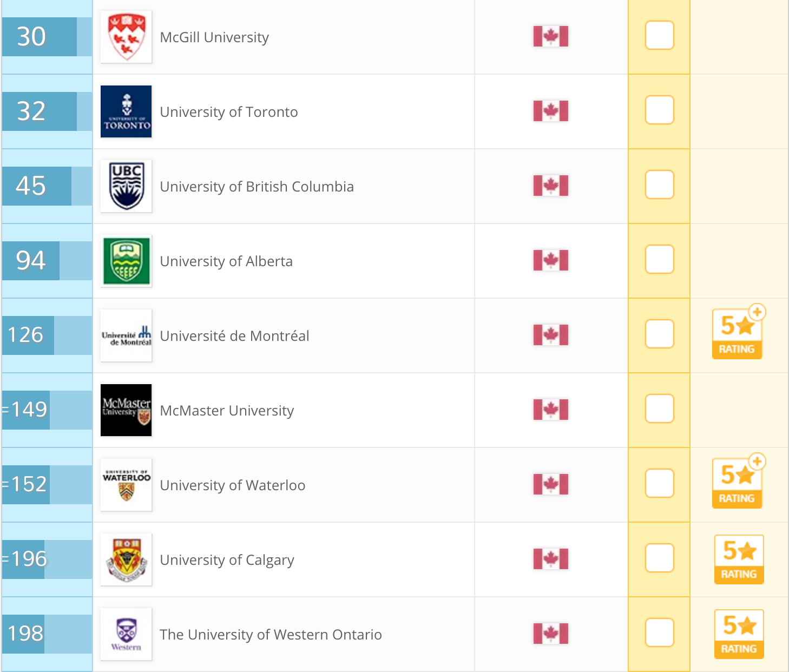The width and height of the screenshot is (789, 672).
Task: Select the checkbox for Western Ontario row
Action: tap(659, 633)
